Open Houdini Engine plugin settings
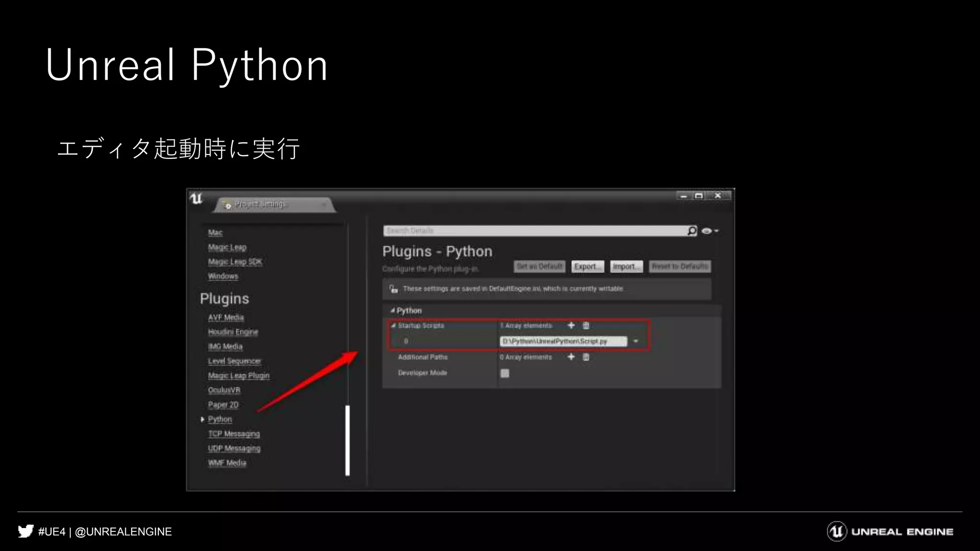 pos(233,332)
